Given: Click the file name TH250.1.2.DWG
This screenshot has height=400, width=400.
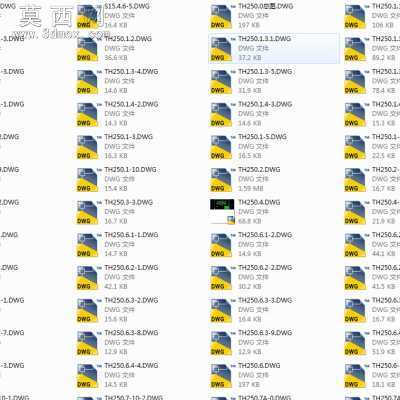Looking at the screenshot, I should (x=128, y=39).
